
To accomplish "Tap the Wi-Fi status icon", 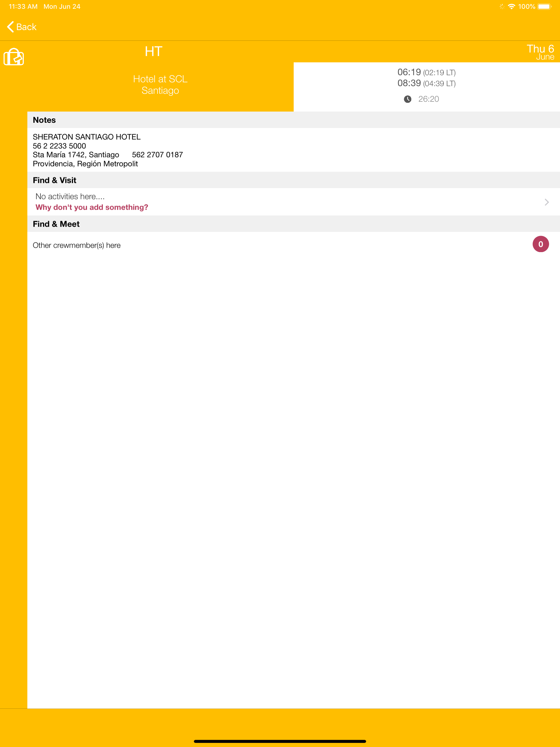I will click(511, 7).
